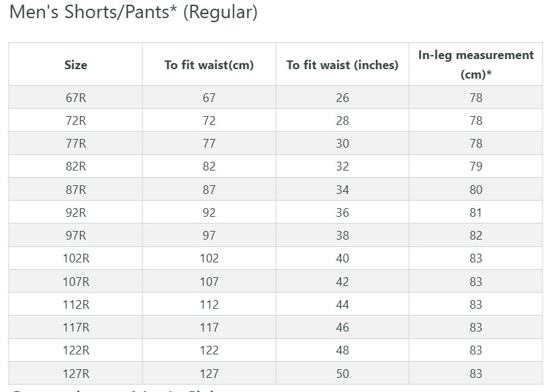
Task: Select size 82R in the table
Action: (x=76, y=166)
